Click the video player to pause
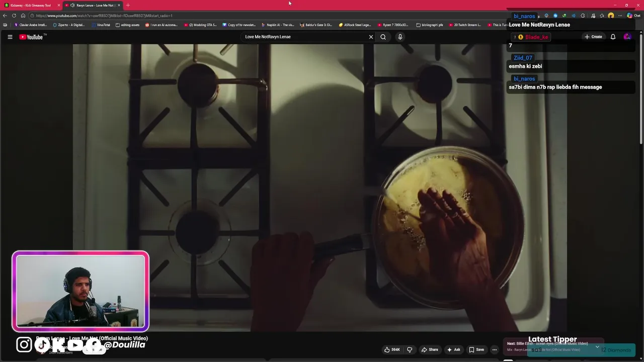 (320, 187)
